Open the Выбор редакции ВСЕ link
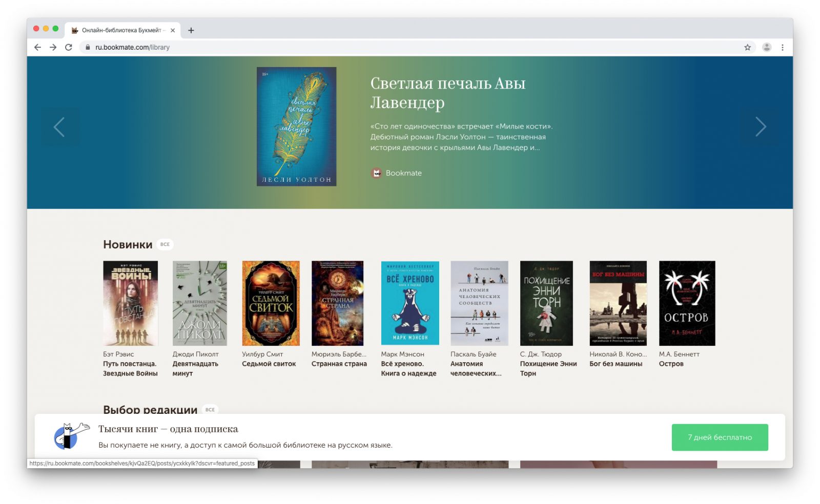This screenshot has height=504, width=820. pos(210,410)
